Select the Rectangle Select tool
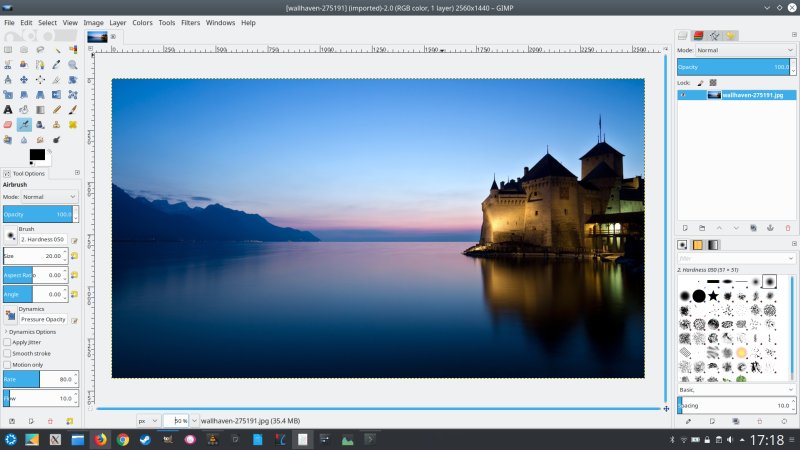This screenshot has width=800, height=450. (8, 50)
